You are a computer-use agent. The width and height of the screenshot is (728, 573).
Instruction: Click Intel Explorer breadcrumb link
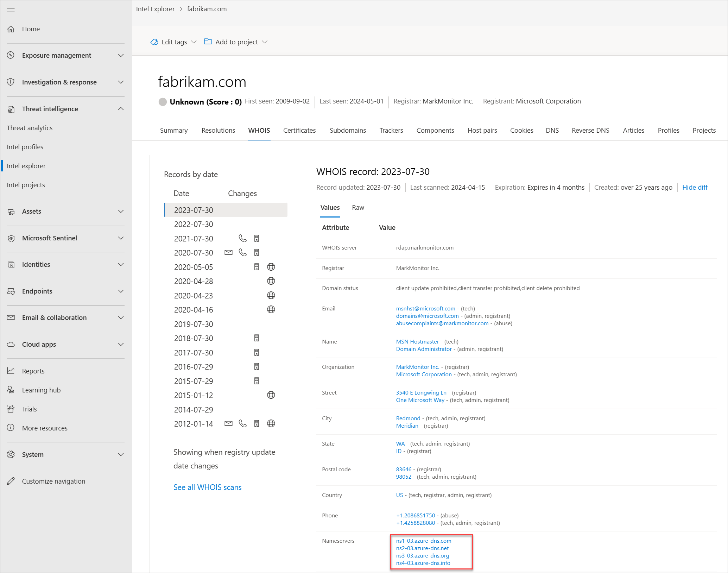(155, 9)
